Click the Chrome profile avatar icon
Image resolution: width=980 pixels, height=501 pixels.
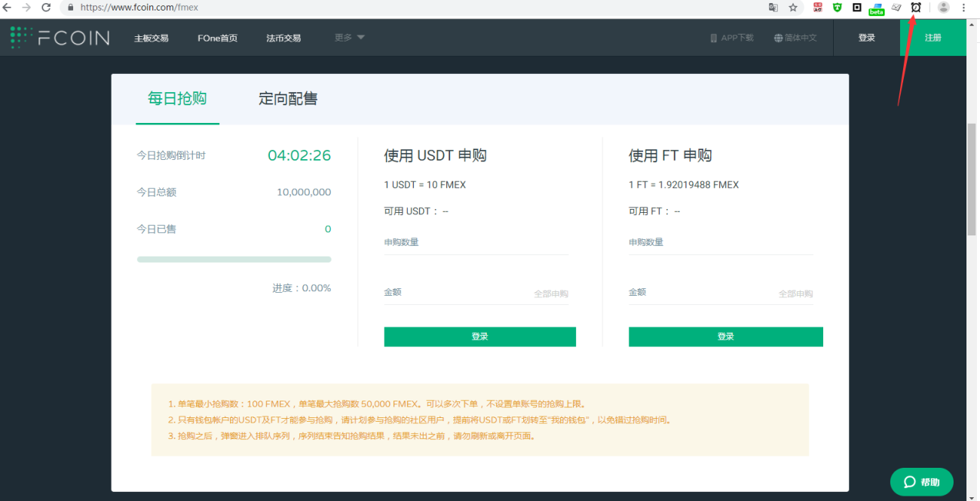click(x=943, y=7)
